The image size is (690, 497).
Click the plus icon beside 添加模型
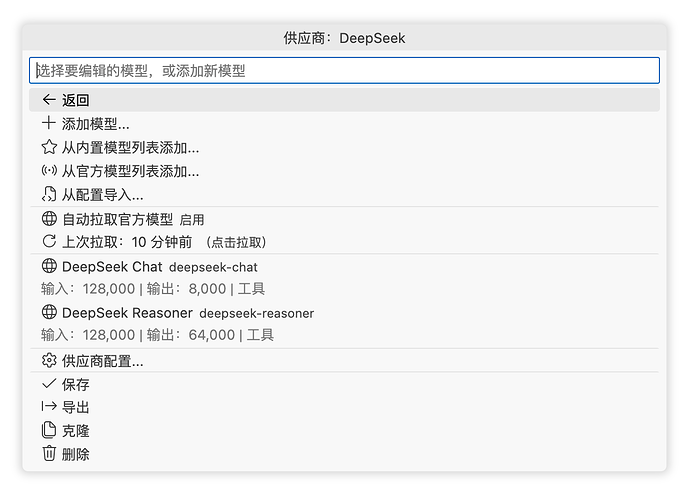pyautogui.click(x=49, y=123)
